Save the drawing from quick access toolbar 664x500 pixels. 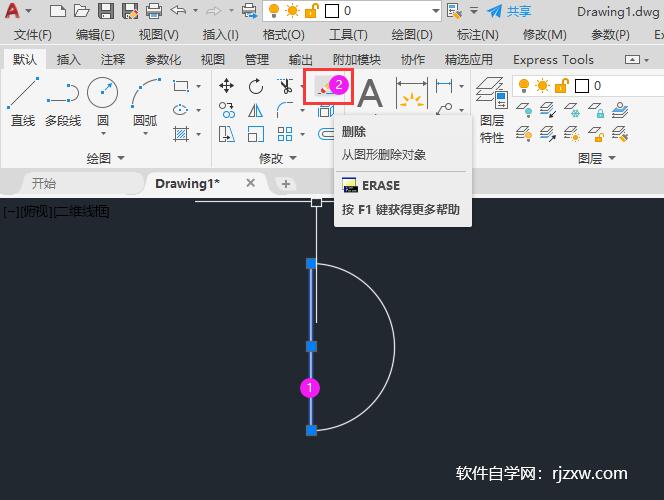pos(106,11)
